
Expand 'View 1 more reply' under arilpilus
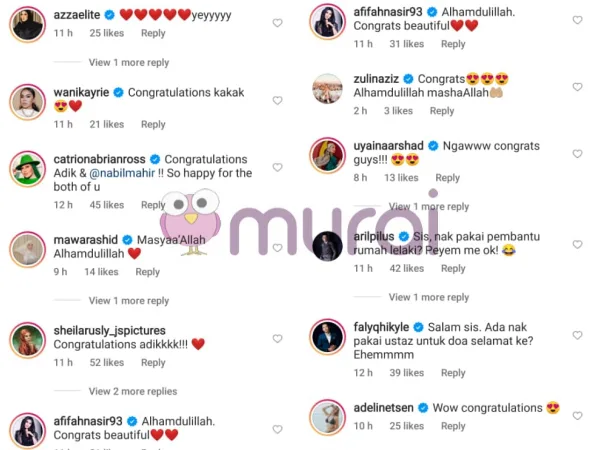[x=429, y=297]
